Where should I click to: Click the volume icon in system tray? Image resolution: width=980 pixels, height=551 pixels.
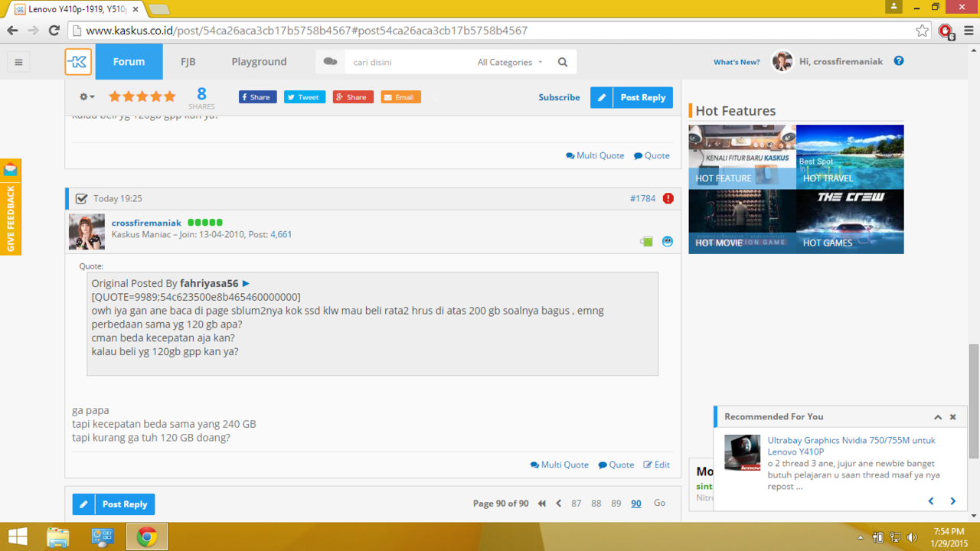912,537
